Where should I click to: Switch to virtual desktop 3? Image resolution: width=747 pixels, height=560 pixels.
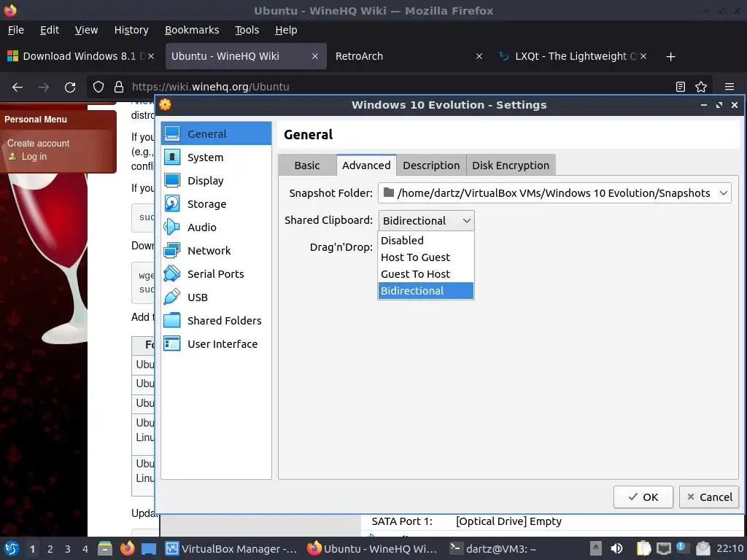click(67, 549)
